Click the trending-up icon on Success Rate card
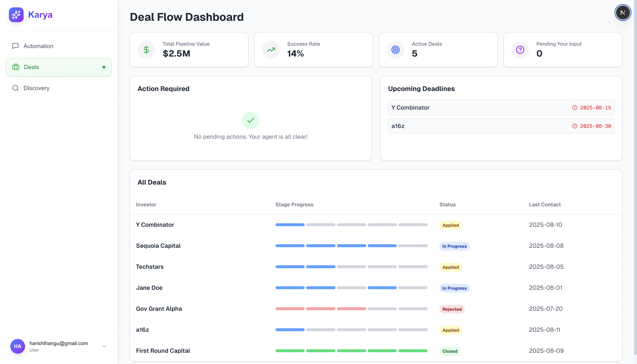637x364 pixels. click(x=271, y=50)
